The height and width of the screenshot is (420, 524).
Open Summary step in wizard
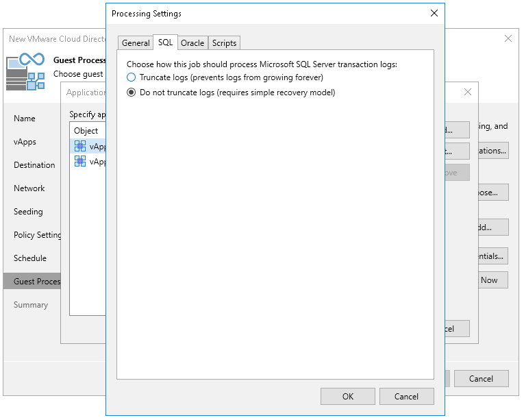click(x=30, y=305)
